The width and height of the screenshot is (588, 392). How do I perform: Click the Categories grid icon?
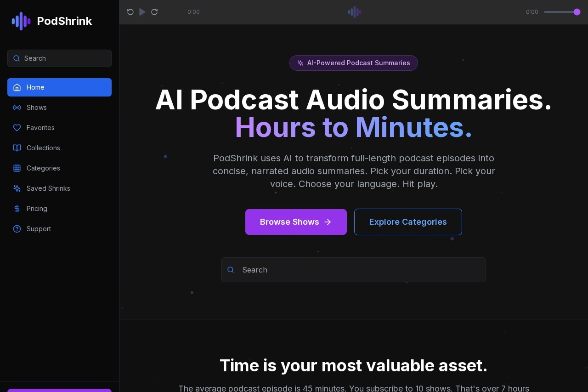click(x=17, y=168)
